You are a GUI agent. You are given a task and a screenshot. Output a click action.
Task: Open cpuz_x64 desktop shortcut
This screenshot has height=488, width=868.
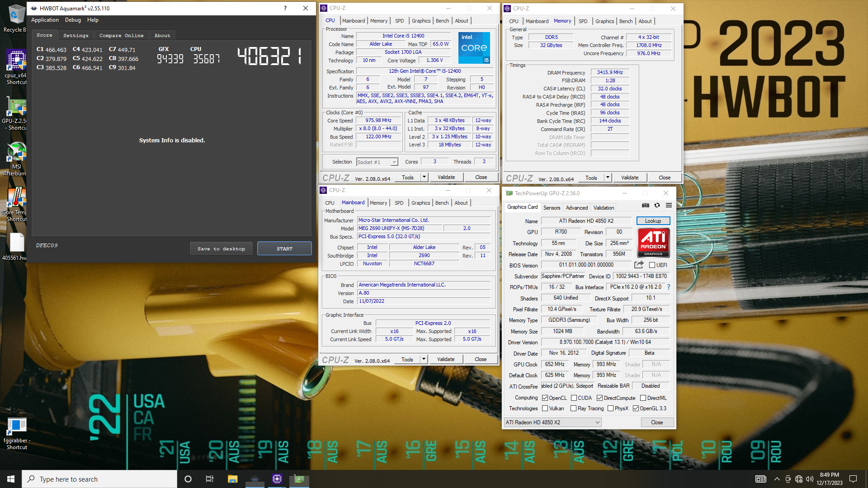(x=16, y=67)
